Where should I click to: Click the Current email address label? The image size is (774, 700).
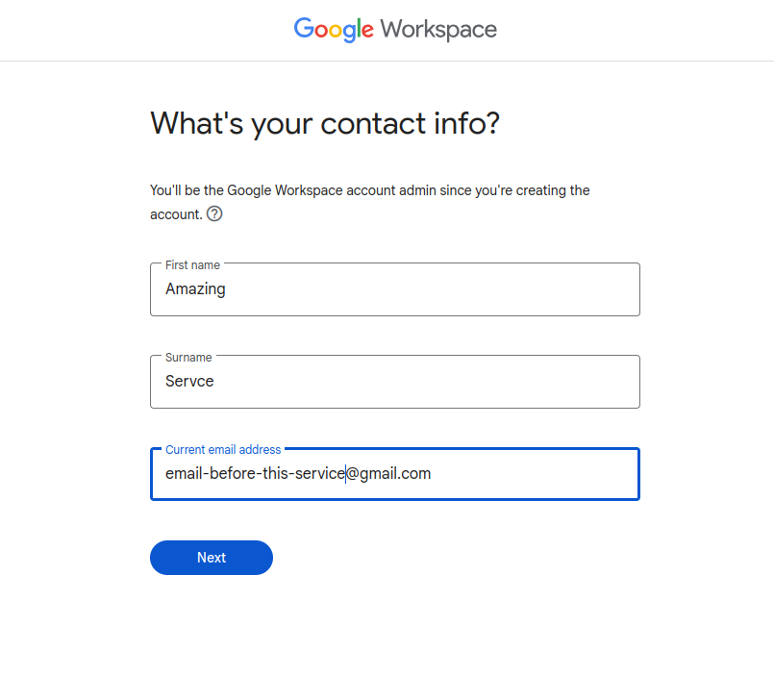[223, 449]
